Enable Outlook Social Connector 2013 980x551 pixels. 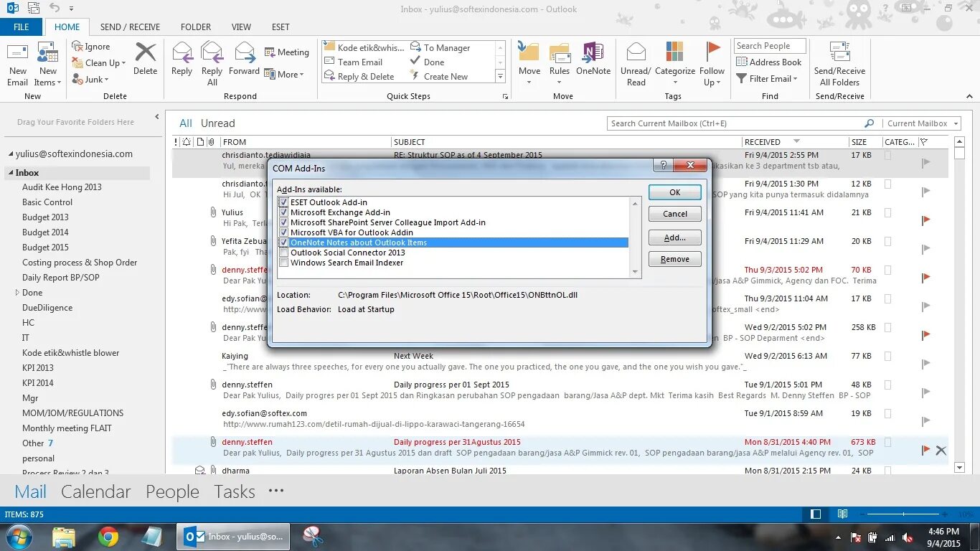(x=284, y=253)
